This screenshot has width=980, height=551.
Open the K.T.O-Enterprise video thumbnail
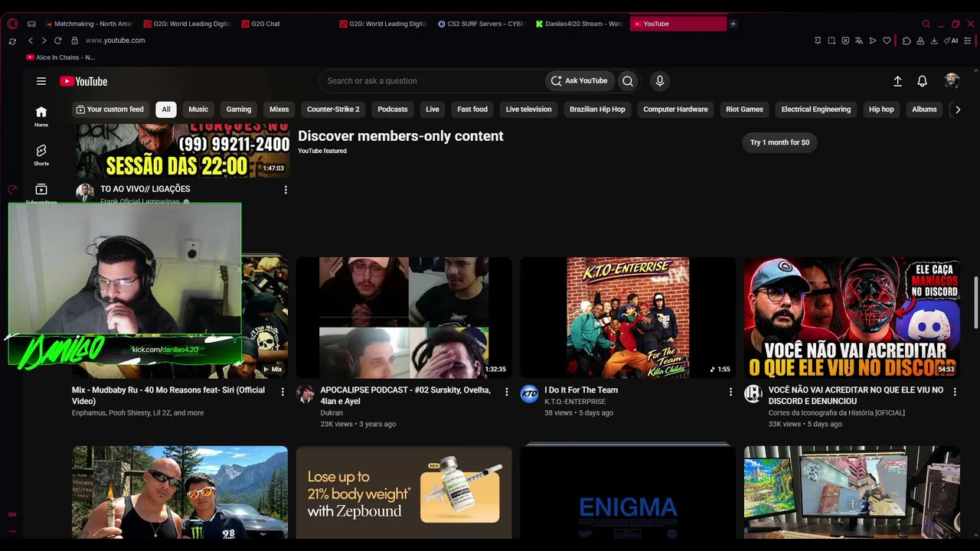[x=628, y=318]
